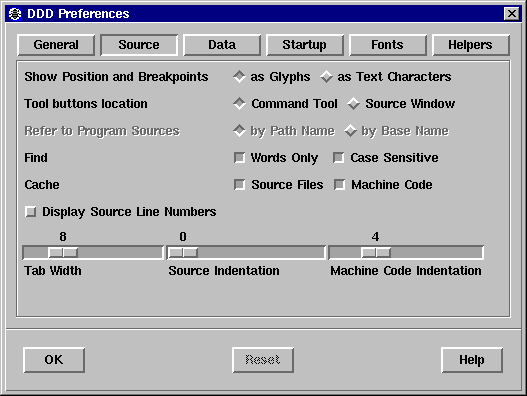Click the 'Show Position and Breakpoints' label

[x=116, y=77]
